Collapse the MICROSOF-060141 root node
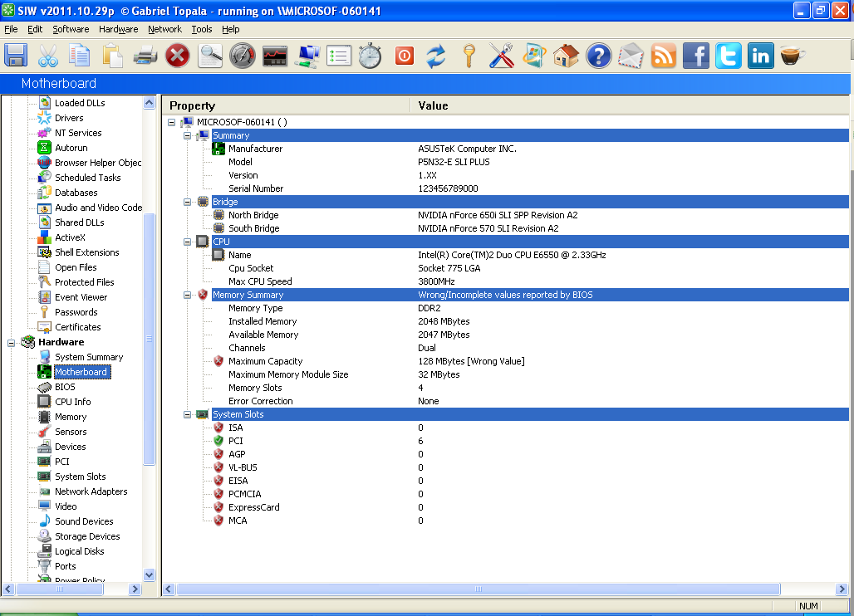854x616 pixels. click(172, 122)
